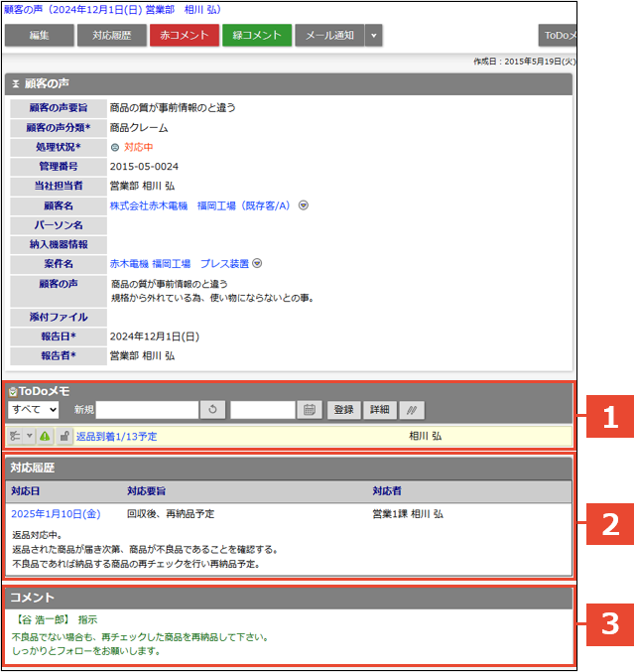Open the round menu icon after customer name

(304, 205)
